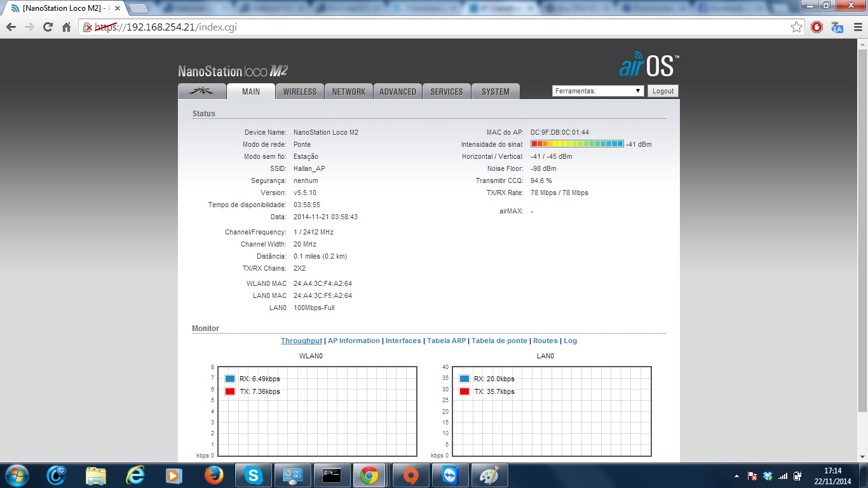The width and height of the screenshot is (868, 488).
Task: Click the blue RX swatch in WLAN0 chart
Action: tap(230, 379)
